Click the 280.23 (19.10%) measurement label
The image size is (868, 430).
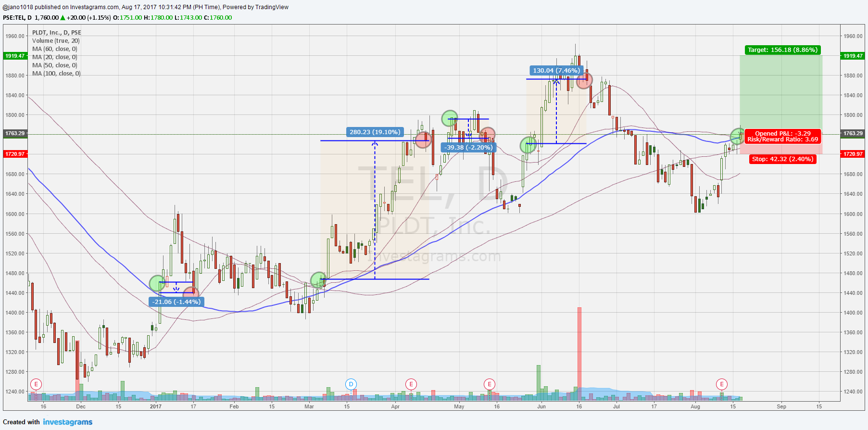(x=375, y=132)
